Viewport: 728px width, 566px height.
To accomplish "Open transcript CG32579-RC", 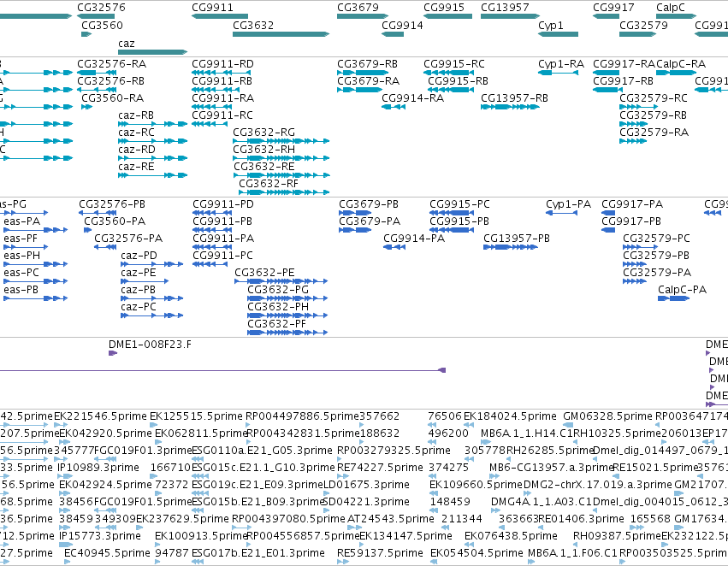I will coord(654,97).
